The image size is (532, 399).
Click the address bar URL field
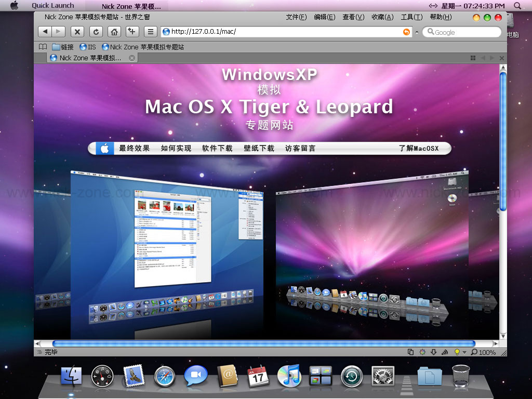(287, 32)
